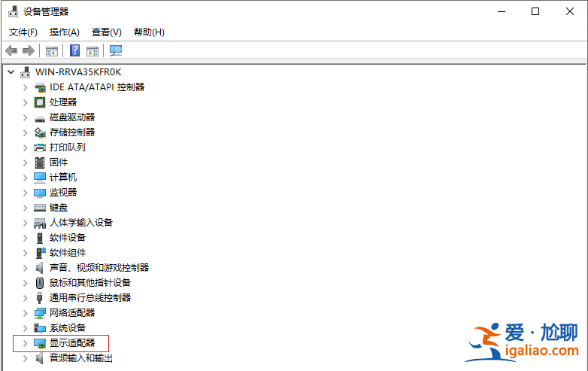The height and width of the screenshot is (371, 588).
Task: Click the 系统设备 icon
Action: (x=40, y=328)
